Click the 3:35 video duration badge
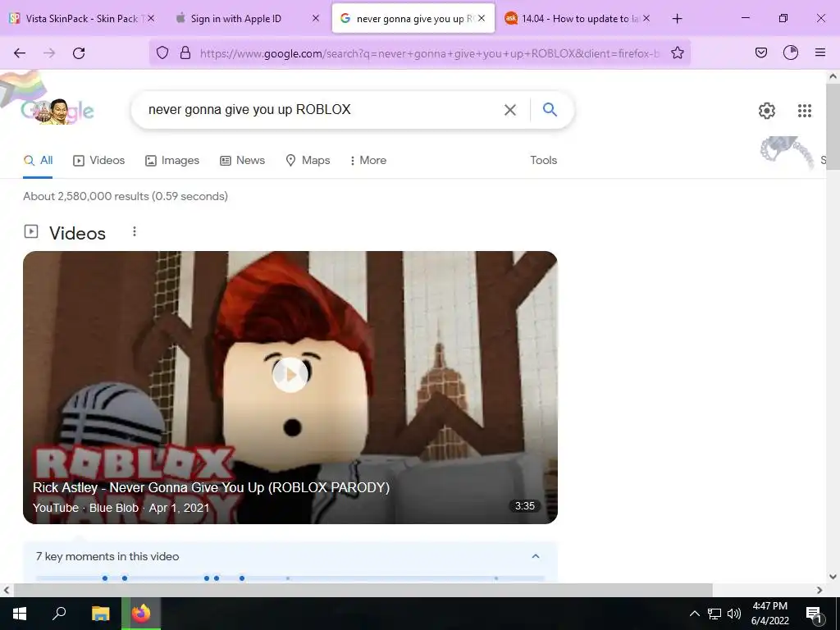 [x=524, y=505]
